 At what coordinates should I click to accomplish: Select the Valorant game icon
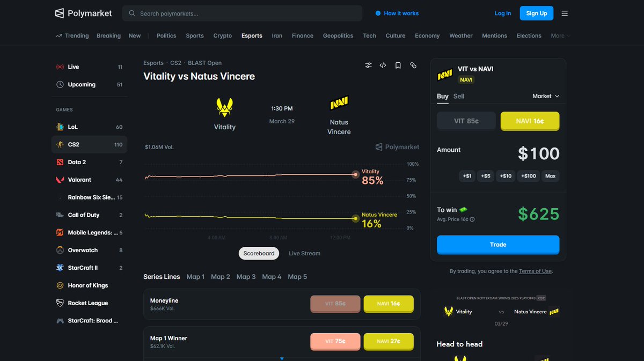point(60,180)
